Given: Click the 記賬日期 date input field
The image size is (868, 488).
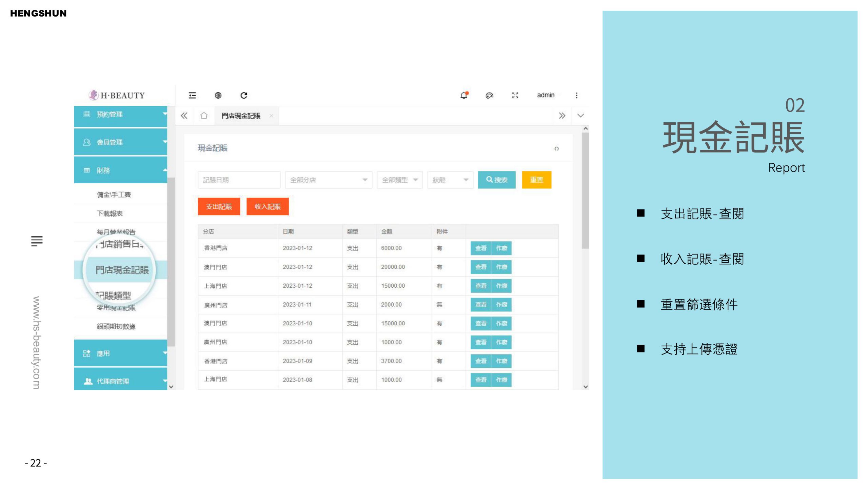Looking at the screenshot, I should click(239, 180).
